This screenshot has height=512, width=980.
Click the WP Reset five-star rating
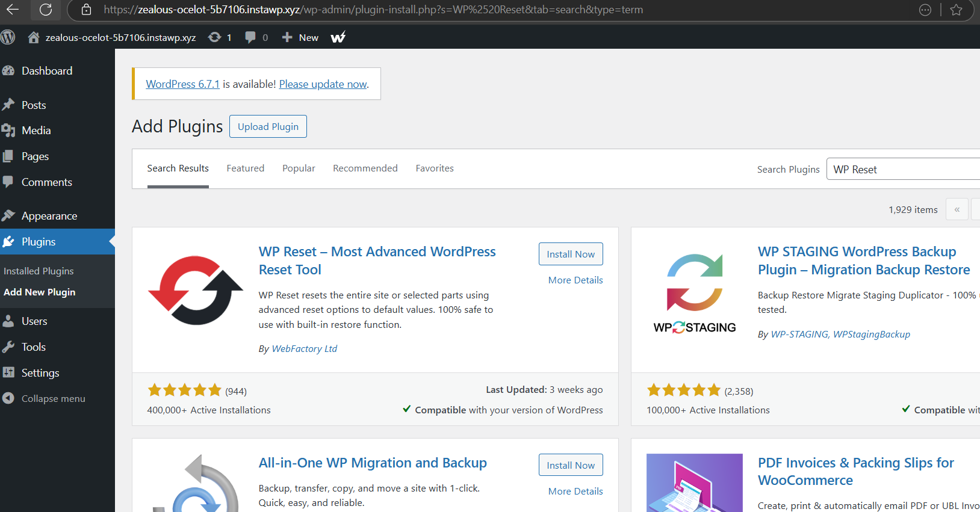point(185,390)
